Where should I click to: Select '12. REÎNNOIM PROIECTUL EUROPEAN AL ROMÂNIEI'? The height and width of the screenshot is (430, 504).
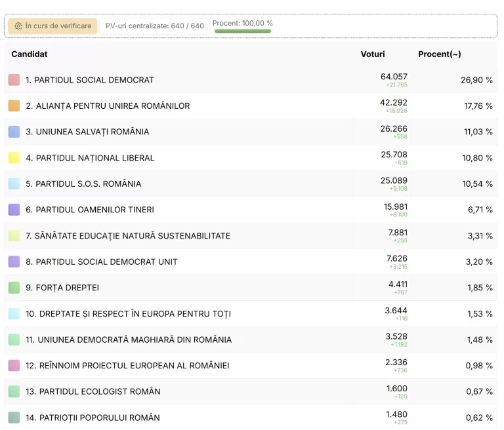coord(127,366)
